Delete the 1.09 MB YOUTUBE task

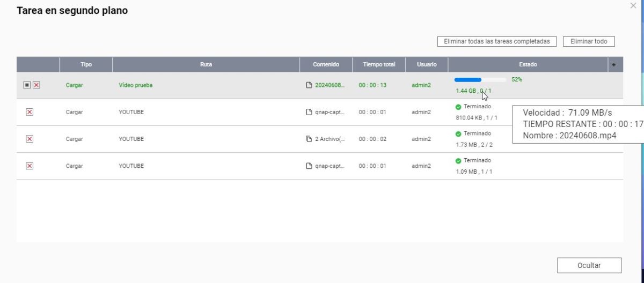[x=30, y=166]
